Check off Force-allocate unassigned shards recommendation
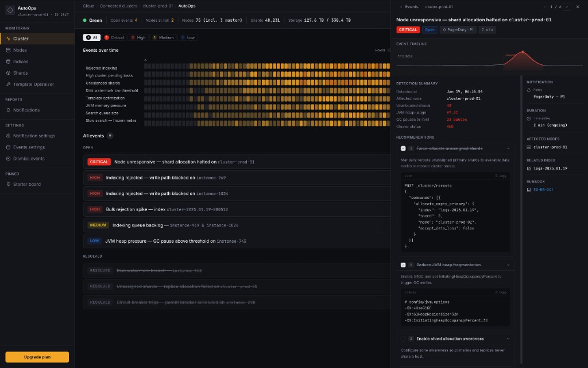588x368 pixels. (403, 148)
